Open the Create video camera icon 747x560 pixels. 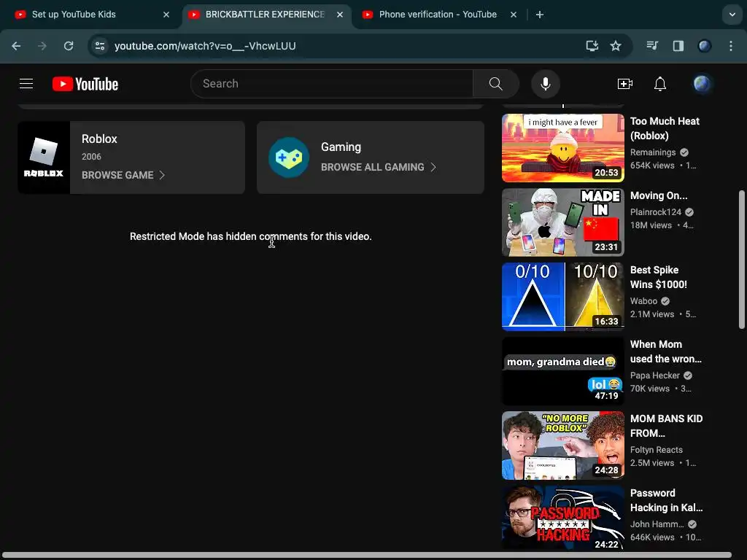(624, 84)
